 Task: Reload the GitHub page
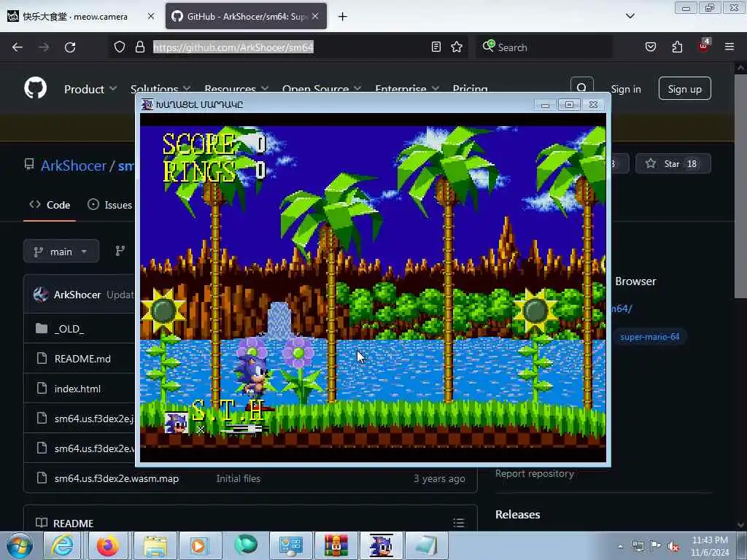70,47
